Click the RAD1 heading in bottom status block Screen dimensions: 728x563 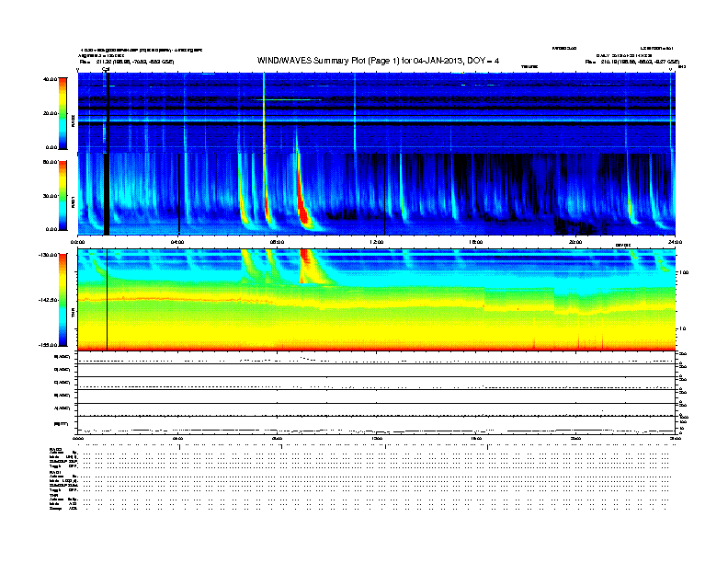[55, 472]
